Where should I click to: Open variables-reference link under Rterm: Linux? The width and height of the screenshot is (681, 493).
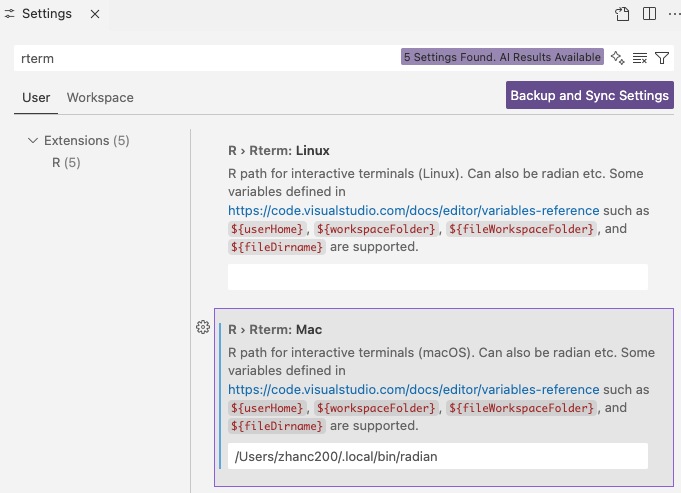[x=413, y=211]
